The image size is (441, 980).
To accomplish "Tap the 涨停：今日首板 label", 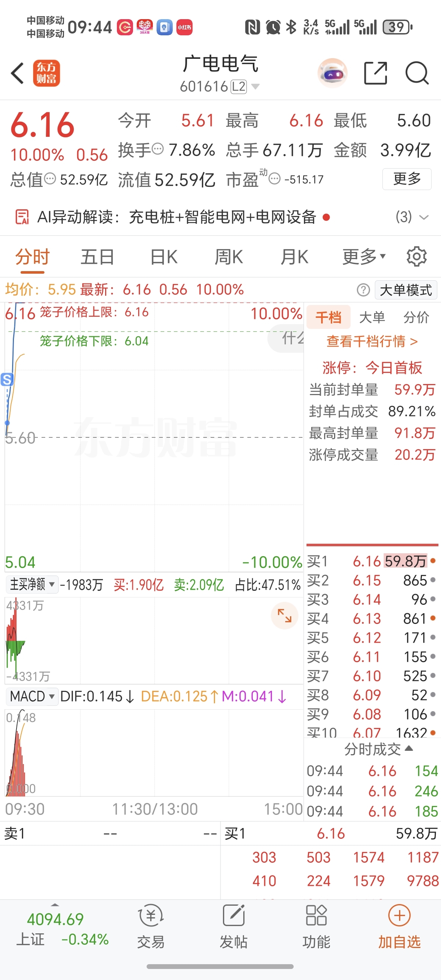I will tap(372, 367).
